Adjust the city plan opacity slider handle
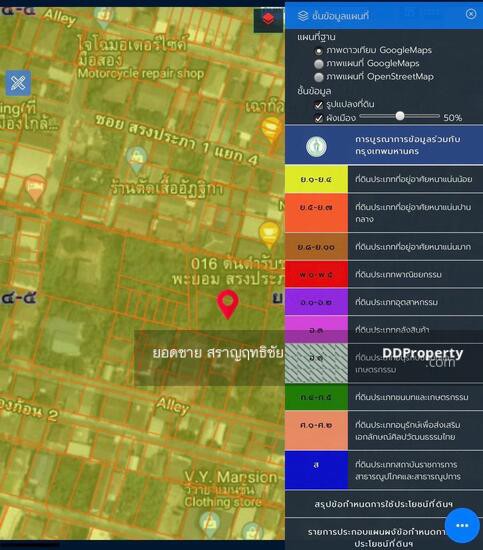 point(400,116)
